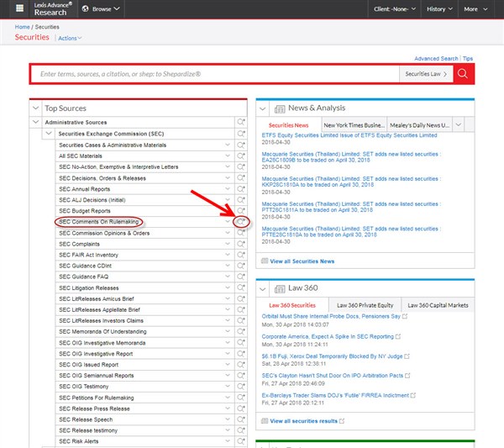
Task: Add SEC Complaints search filter icon
Action: [x=241, y=244]
